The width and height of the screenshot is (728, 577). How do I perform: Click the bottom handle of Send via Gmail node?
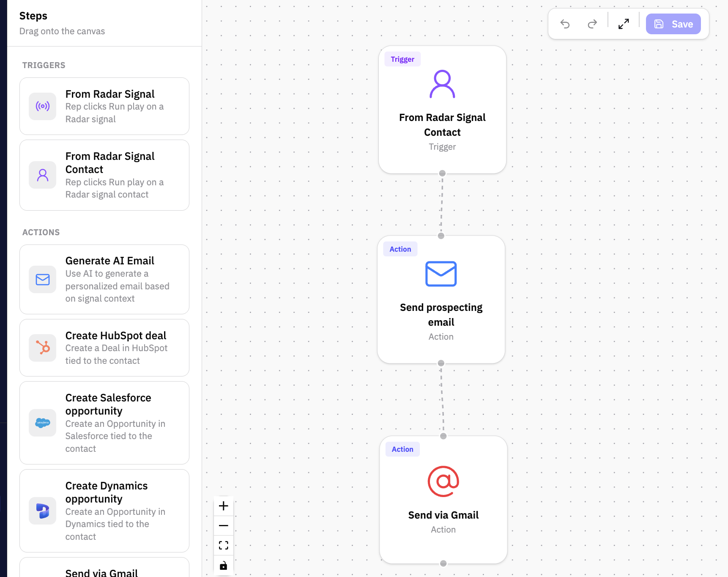(443, 563)
